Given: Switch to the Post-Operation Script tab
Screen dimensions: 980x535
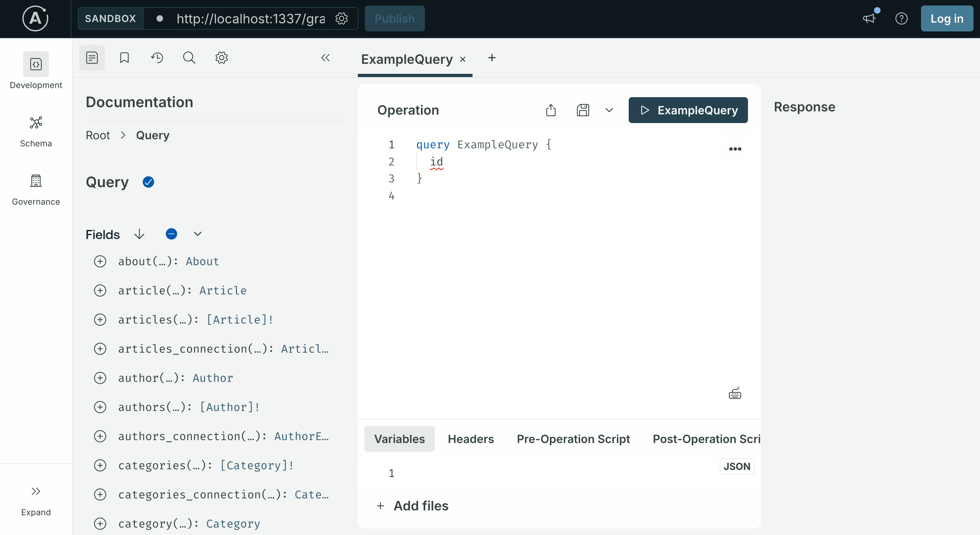Looking at the screenshot, I should point(706,439).
